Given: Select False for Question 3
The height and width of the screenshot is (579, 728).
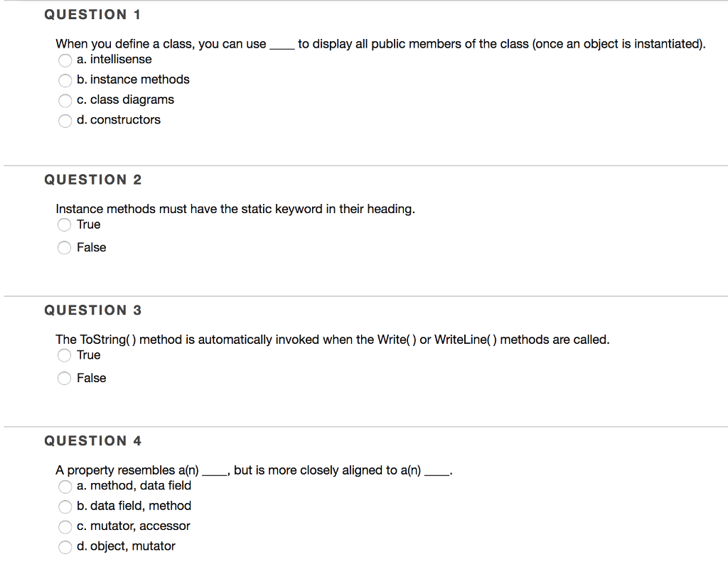Looking at the screenshot, I should coord(64,379).
